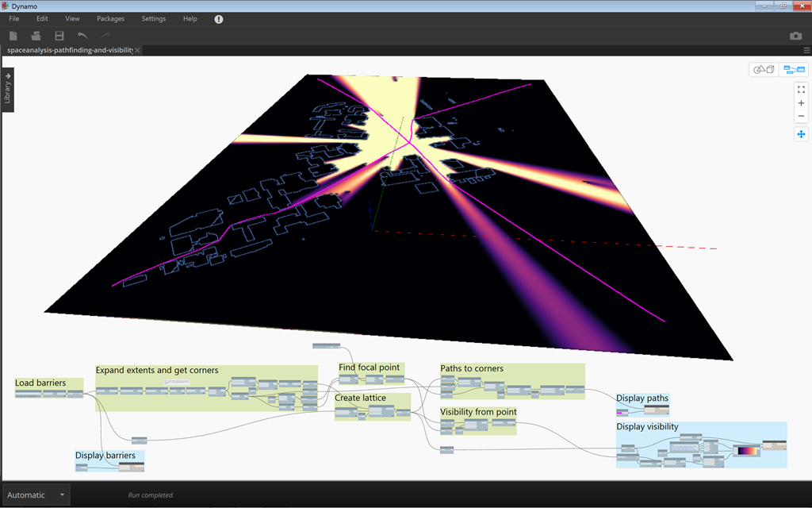
Task: Expand the Library side panel
Action: [x=8, y=89]
